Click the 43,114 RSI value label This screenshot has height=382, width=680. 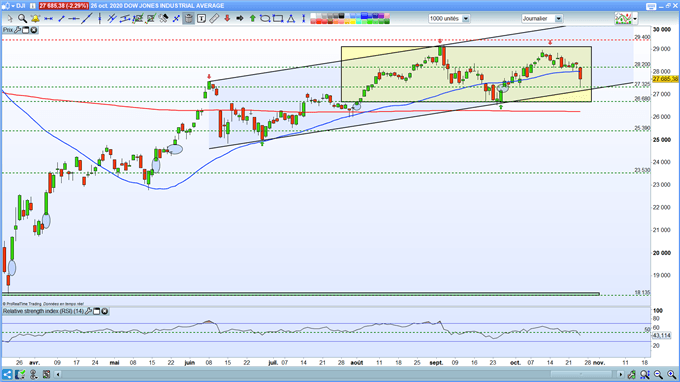pos(661,336)
